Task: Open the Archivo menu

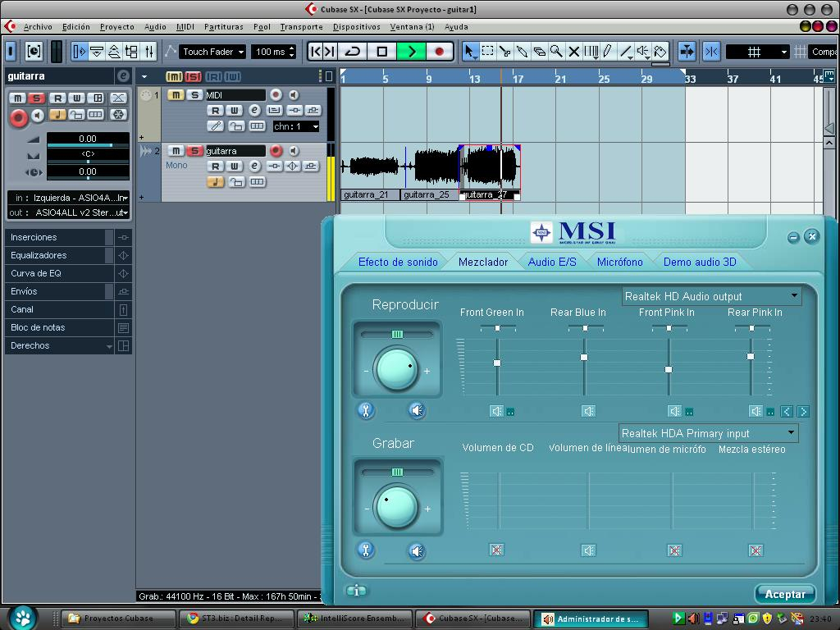Action: [x=38, y=27]
